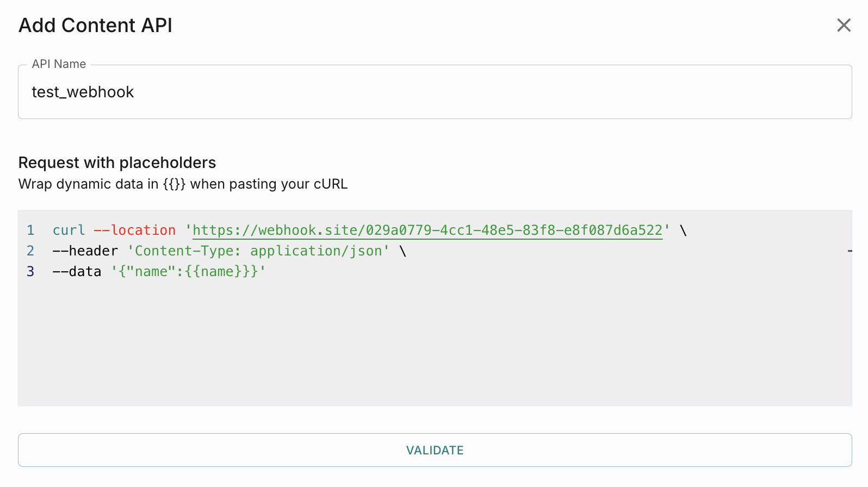Click the 'Content-Type: application/json' string

pos(258,251)
